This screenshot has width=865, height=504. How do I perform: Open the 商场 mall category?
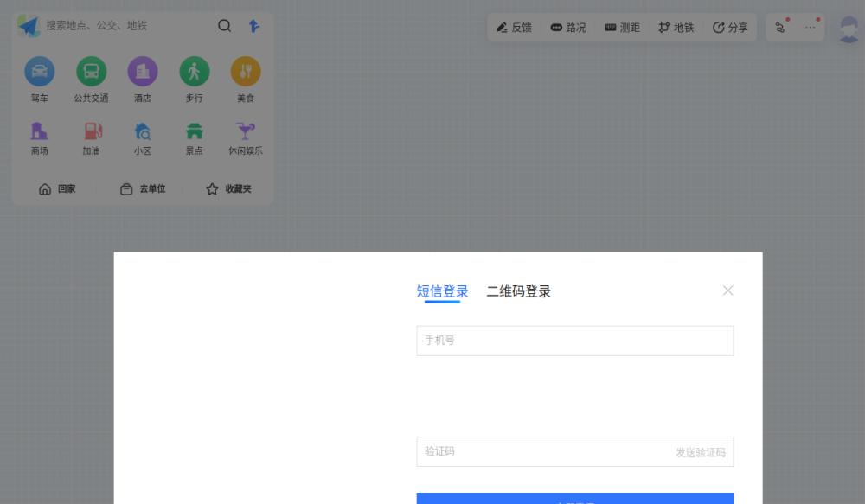39,138
